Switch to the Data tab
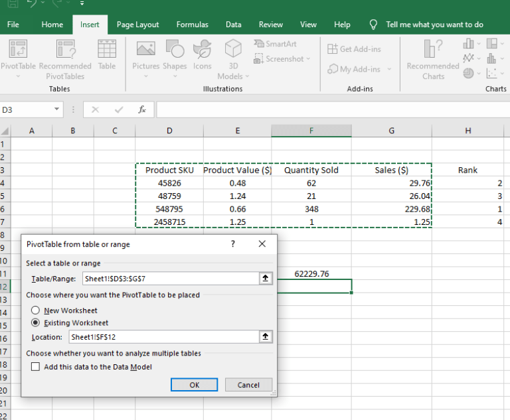Image resolution: width=510 pixels, height=420 pixels. pyautogui.click(x=234, y=25)
